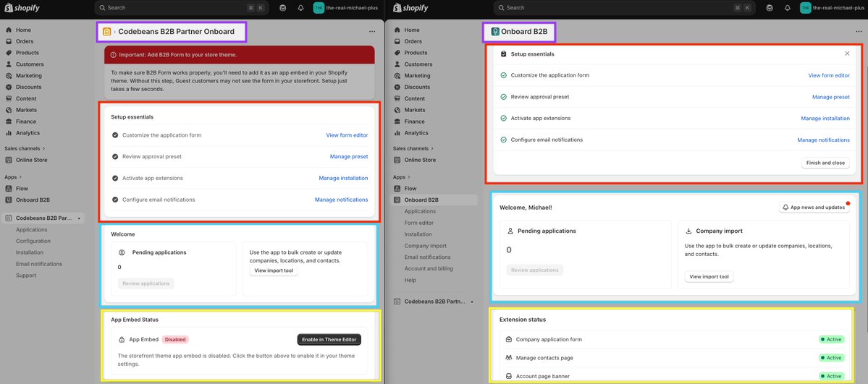Open the Sidekick icon in right window top bar
868x384 pixels.
click(770, 8)
